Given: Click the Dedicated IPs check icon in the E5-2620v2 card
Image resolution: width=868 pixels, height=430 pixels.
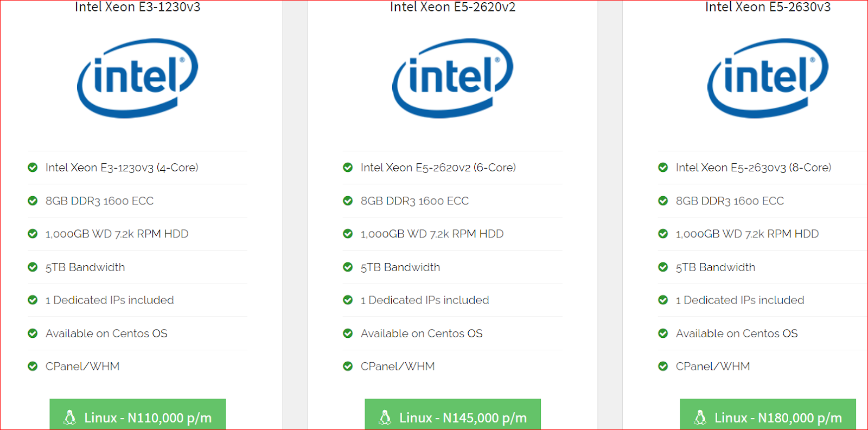Looking at the screenshot, I should pyautogui.click(x=348, y=300).
